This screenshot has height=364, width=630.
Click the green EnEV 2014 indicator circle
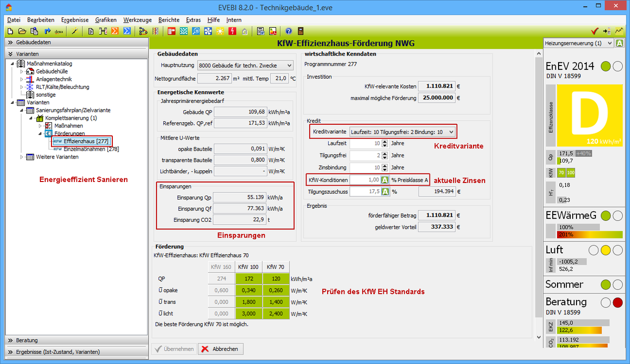(605, 67)
